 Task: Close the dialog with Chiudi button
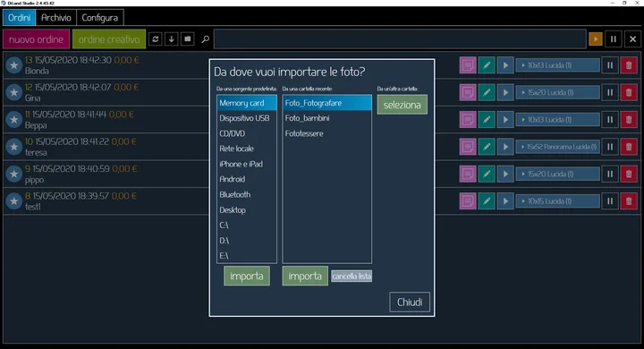410,302
